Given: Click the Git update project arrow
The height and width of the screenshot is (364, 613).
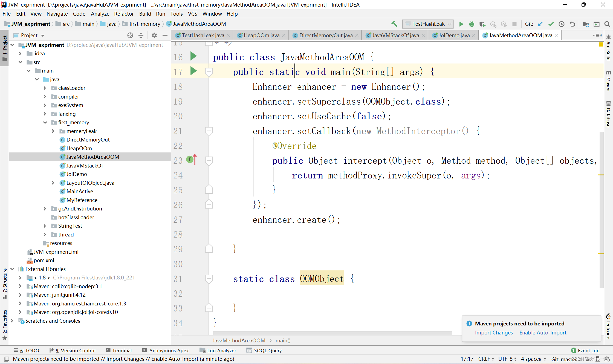Looking at the screenshot, I should point(540,24).
